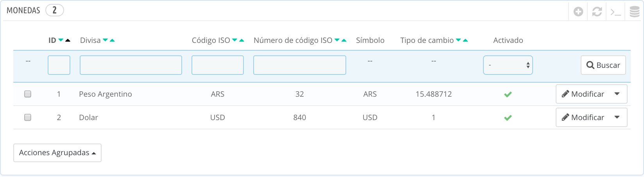Toggle Activado status for Dolar

508,118
